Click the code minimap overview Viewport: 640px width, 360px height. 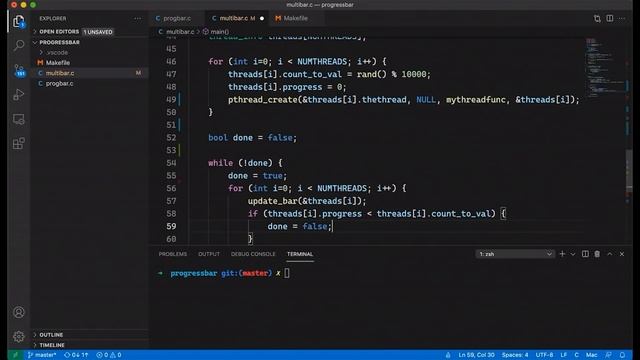pos(604,67)
